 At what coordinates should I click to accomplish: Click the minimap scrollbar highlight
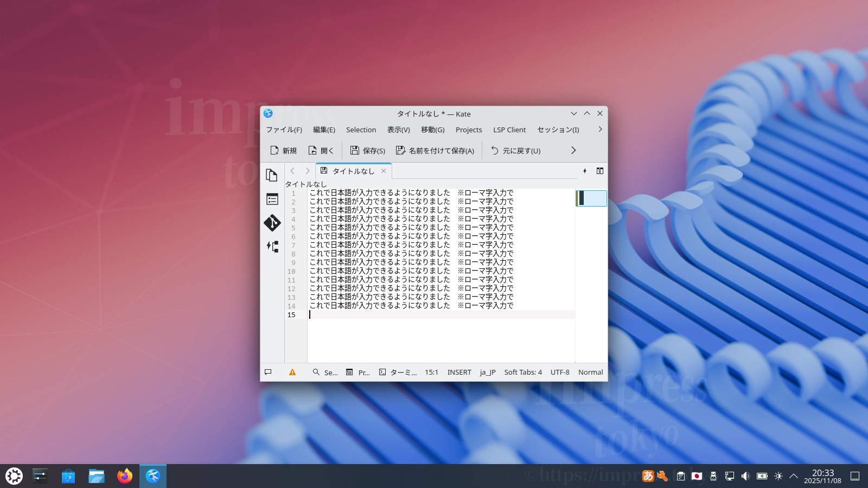[591, 198]
